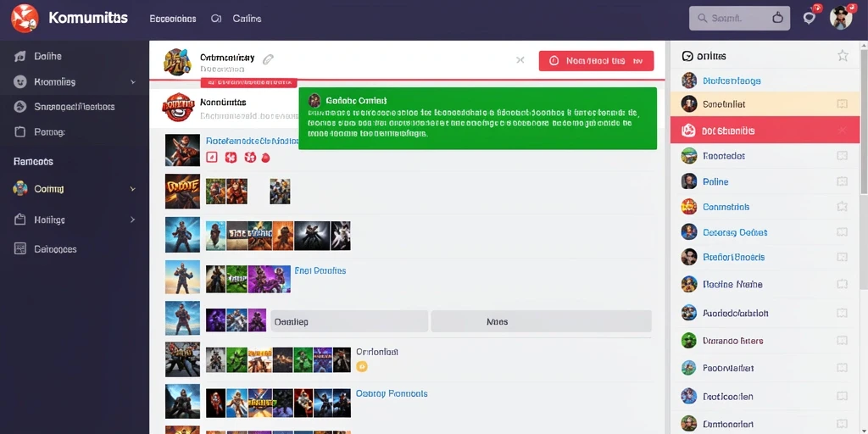
Task: Toggle bookmark flag on the 'Sonetniiet' row
Action: (842, 104)
